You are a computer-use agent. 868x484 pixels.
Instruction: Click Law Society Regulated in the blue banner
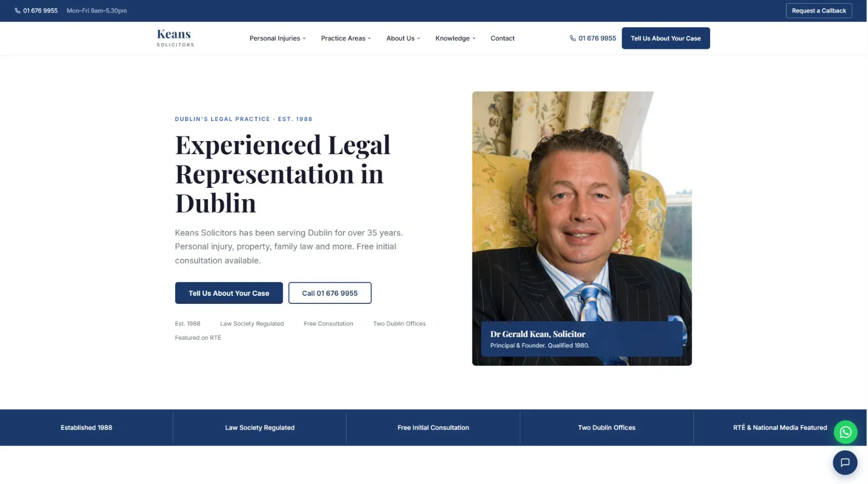tap(260, 428)
